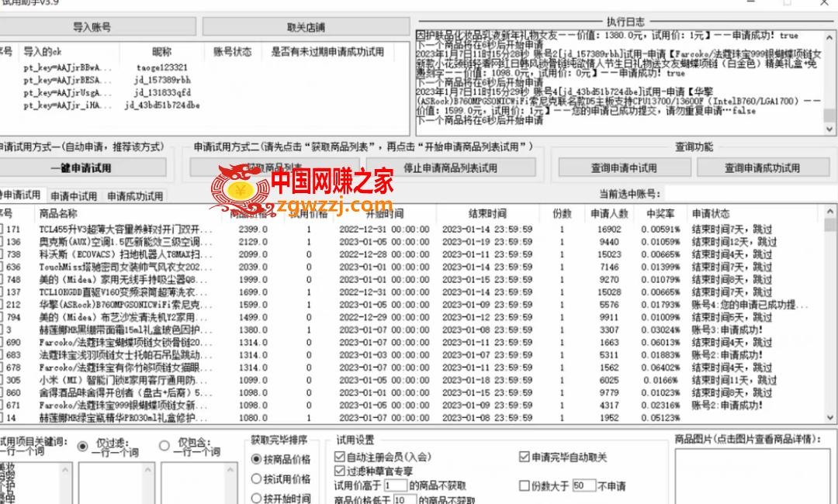Choose 按开始时间 sort option
This screenshot has height=504, width=838.
pyautogui.click(x=257, y=498)
